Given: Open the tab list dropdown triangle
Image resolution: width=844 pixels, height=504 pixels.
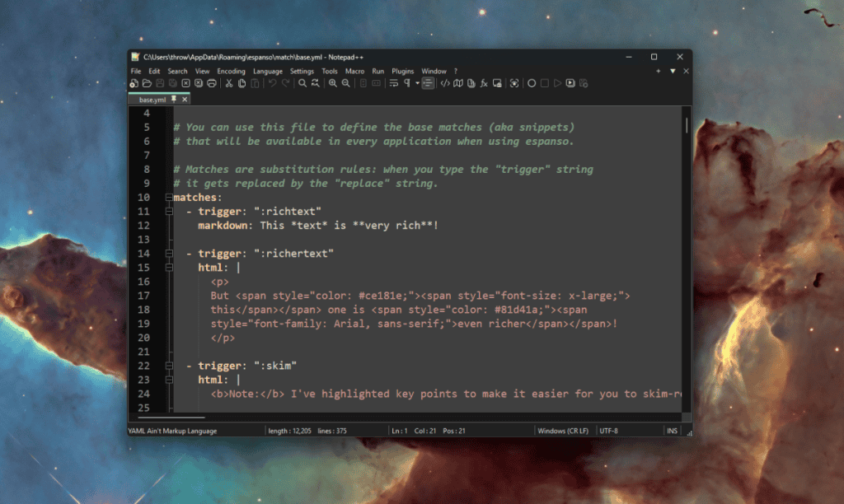Looking at the screenshot, I should 673,72.
